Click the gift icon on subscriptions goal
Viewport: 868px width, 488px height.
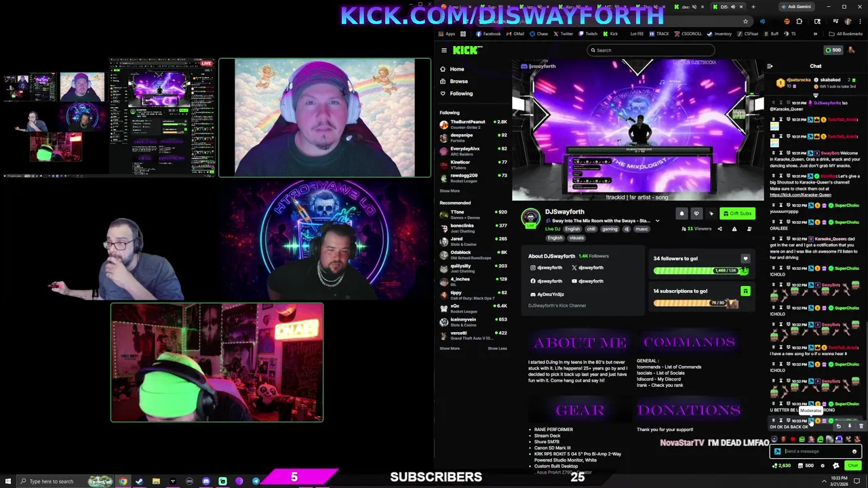745,291
